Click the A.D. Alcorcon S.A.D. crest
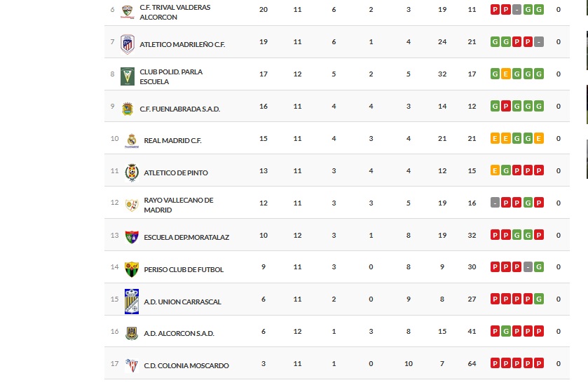This screenshot has height=385, width=588. pyautogui.click(x=131, y=334)
